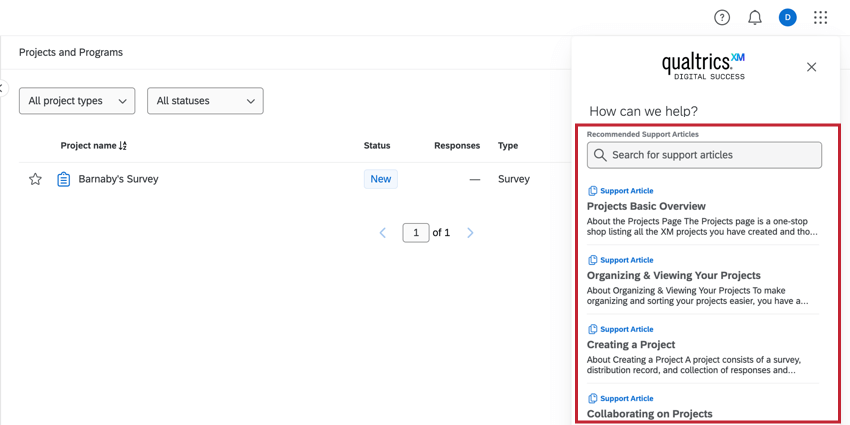The width and height of the screenshot is (850, 425).
Task: Click the New status badge
Action: (x=380, y=179)
